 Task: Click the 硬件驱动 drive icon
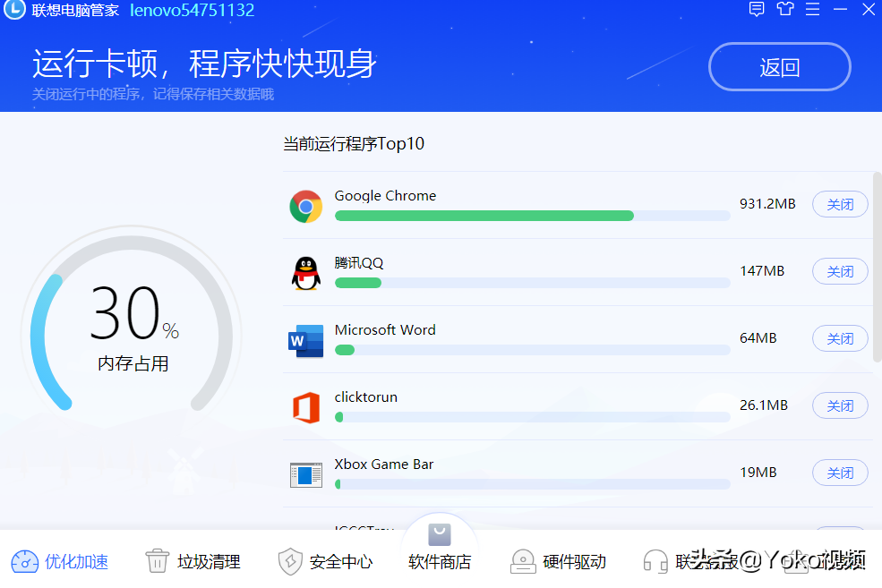point(523,561)
